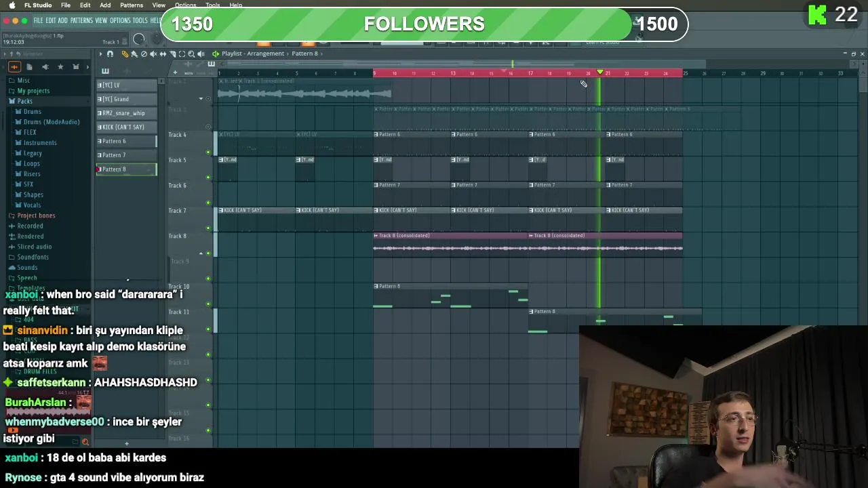
Task: Toggle the magnet snap icon in playlist toolbar
Action: 110,54
